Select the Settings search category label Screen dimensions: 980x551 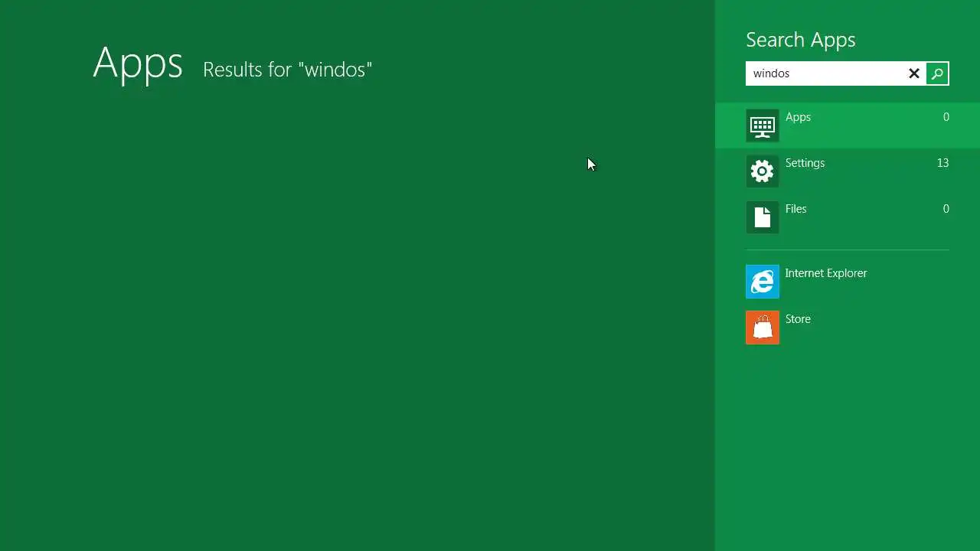[x=805, y=163]
